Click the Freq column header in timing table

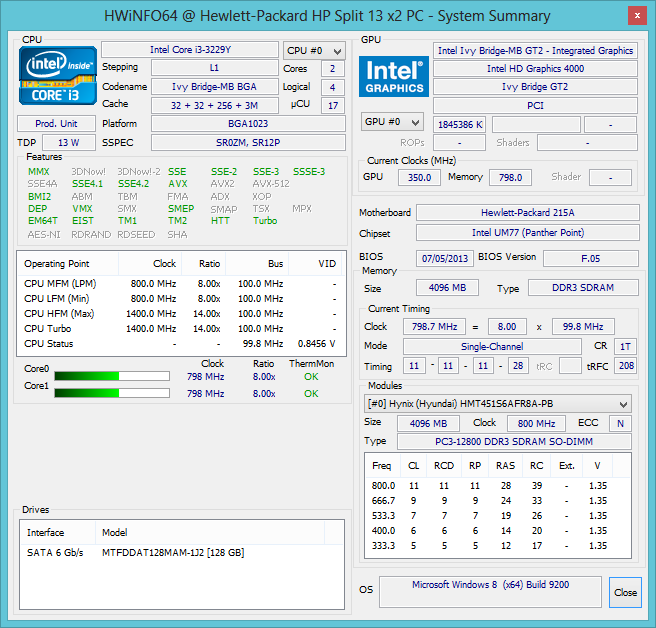tap(382, 466)
